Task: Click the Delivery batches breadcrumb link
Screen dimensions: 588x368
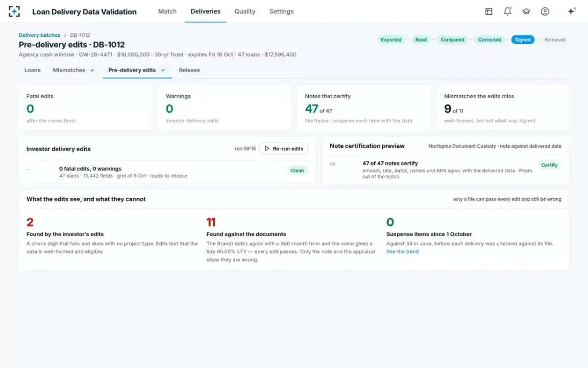Action: pyautogui.click(x=39, y=35)
